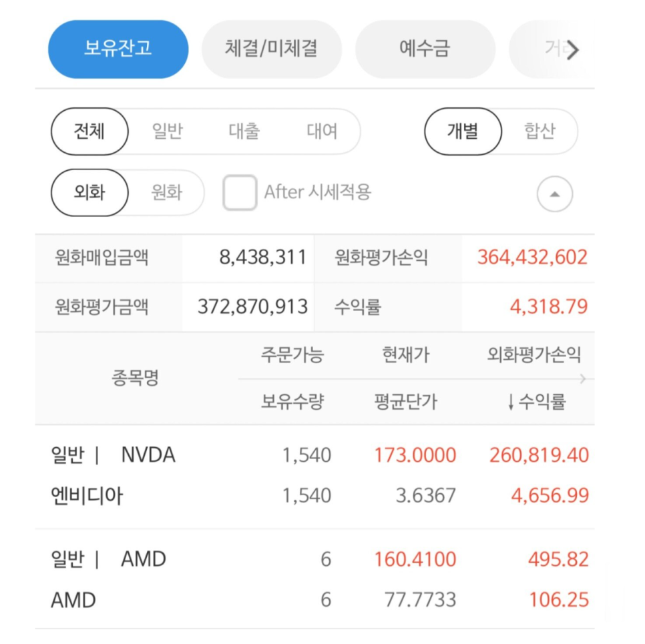Select 외화 currency option
This screenshot has height=644, width=645.
coord(89,192)
